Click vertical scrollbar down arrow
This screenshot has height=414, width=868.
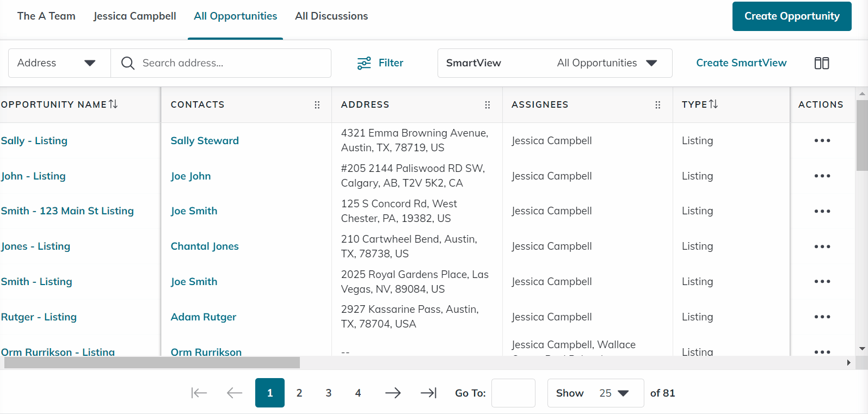tap(862, 349)
